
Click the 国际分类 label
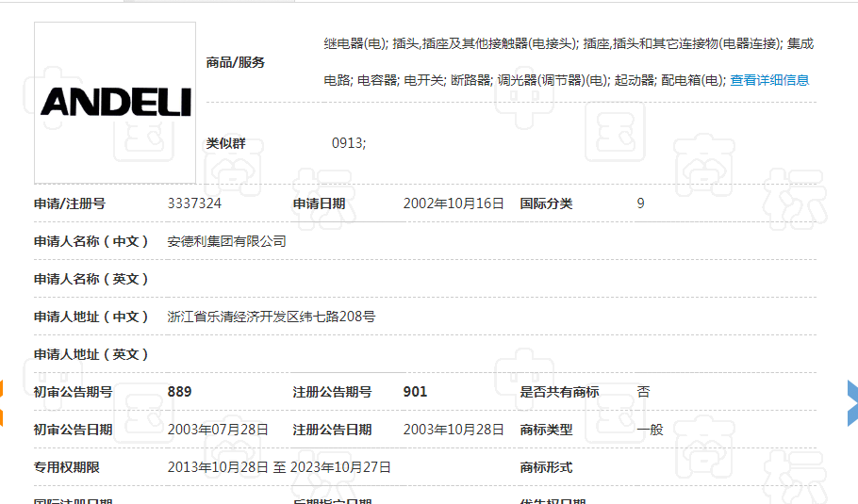coord(546,203)
